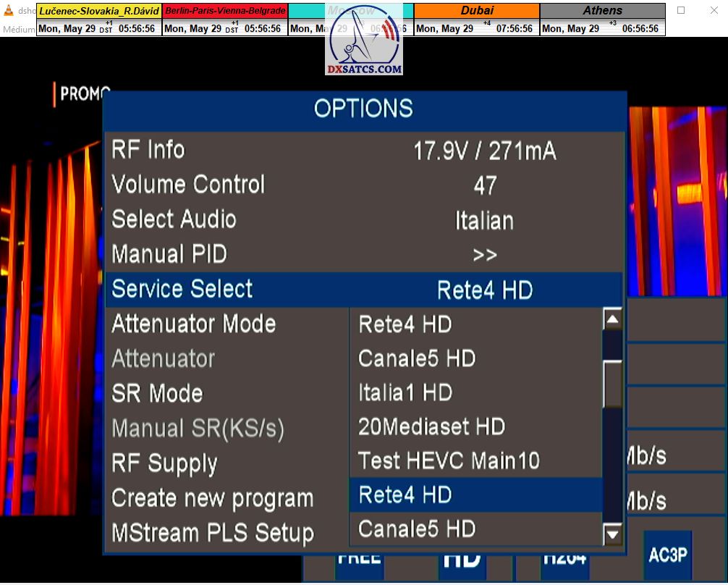Click the H264 codec badge
The image size is (728, 585).
[x=564, y=559]
